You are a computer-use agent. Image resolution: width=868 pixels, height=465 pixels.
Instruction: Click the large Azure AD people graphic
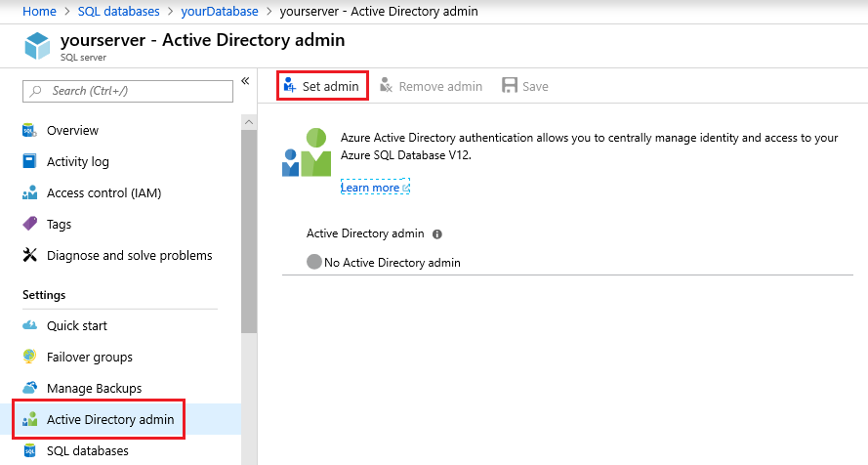[x=308, y=152]
